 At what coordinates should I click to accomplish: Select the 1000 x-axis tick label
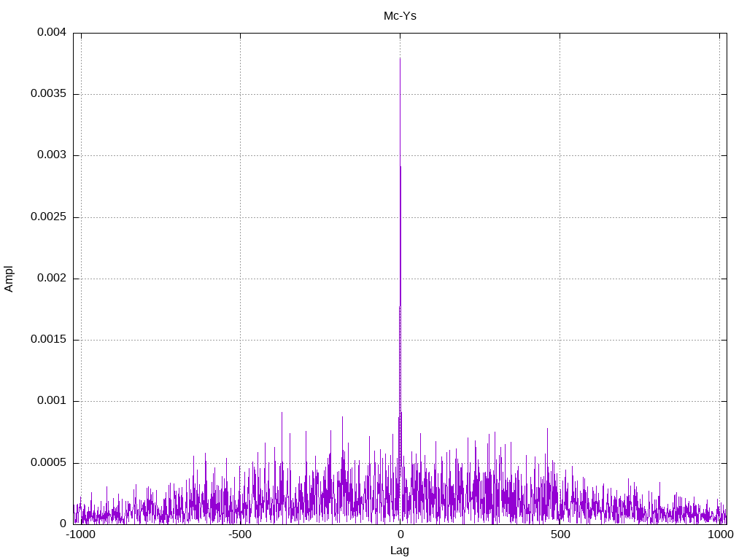pyautogui.click(x=720, y=534)
